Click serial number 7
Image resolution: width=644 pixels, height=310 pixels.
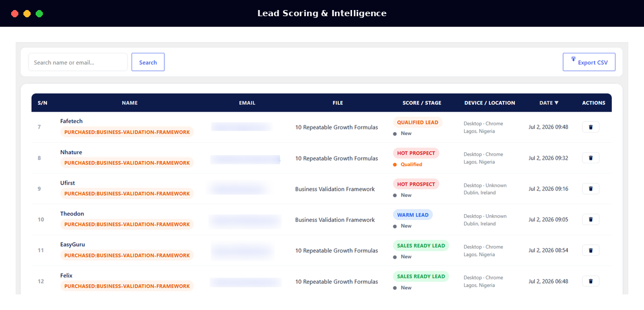click(39, 127)
